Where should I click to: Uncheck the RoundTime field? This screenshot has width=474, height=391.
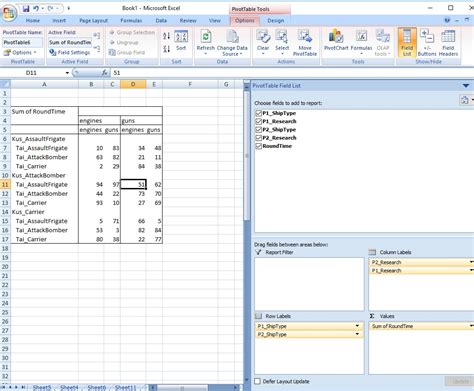coord(258,146)
